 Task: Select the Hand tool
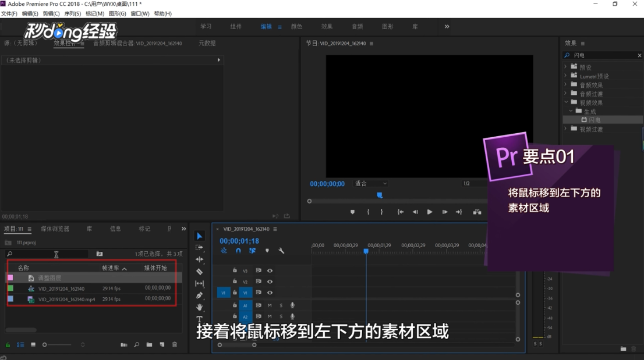point(199,307)
